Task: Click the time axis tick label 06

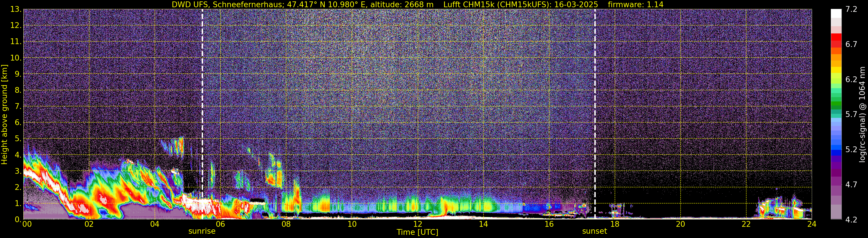Action: pyautogui.click(x=220, y=224)
